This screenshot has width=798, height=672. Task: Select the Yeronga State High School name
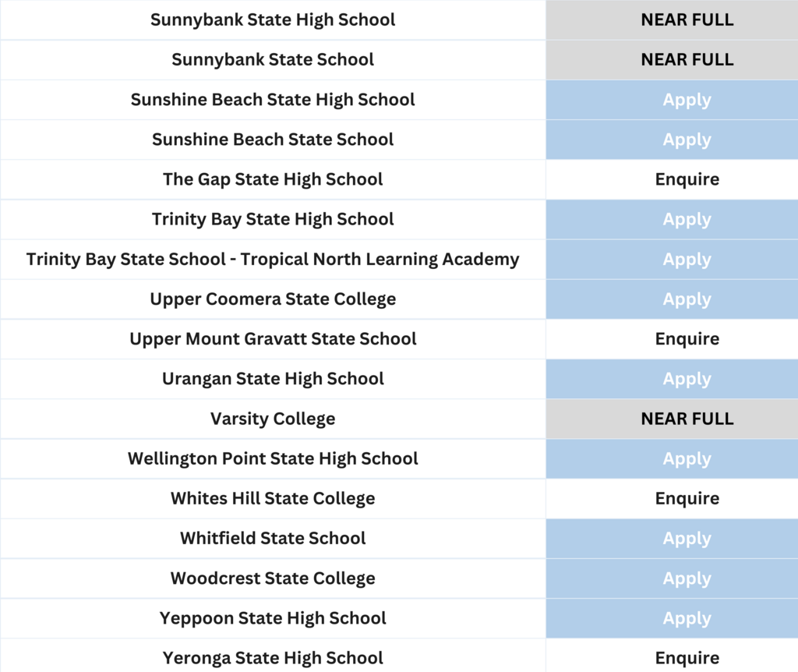273,658
